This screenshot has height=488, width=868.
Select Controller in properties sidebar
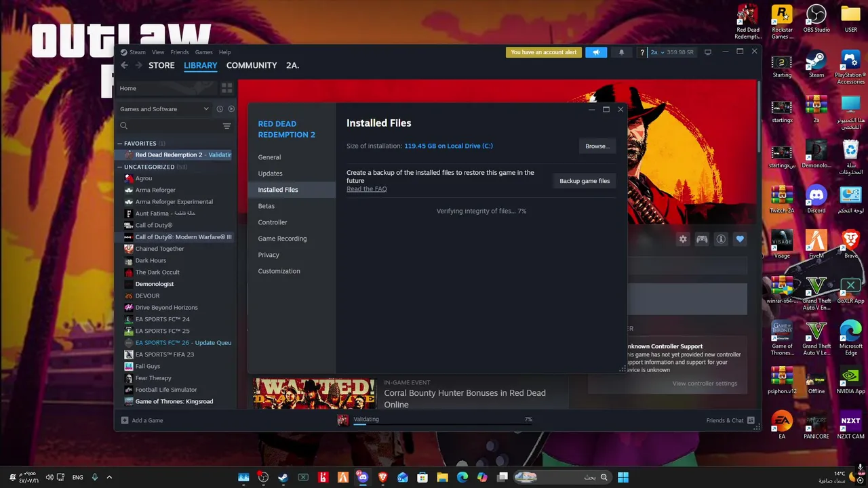[292, 222]
